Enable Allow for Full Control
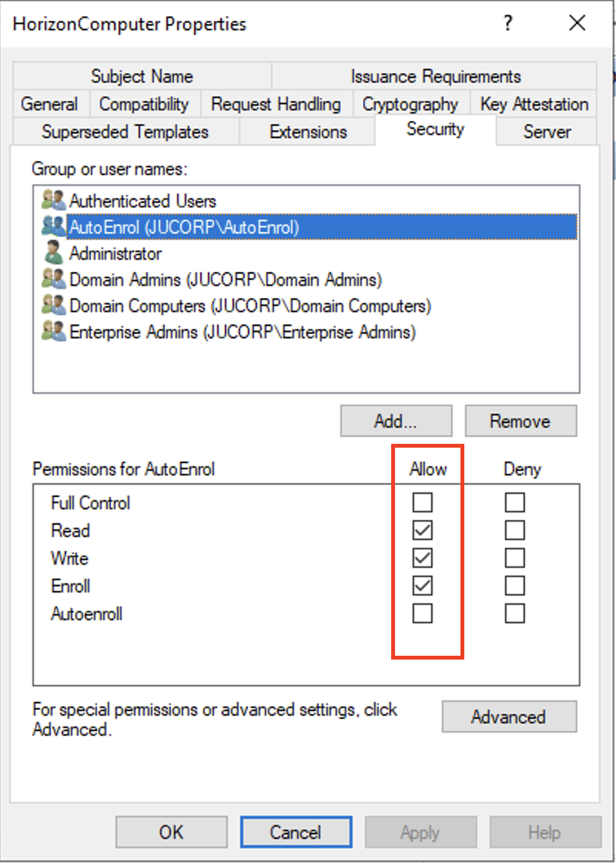Image resolution: width=616 pixels, height=863 pixels. tap(423, 503)
